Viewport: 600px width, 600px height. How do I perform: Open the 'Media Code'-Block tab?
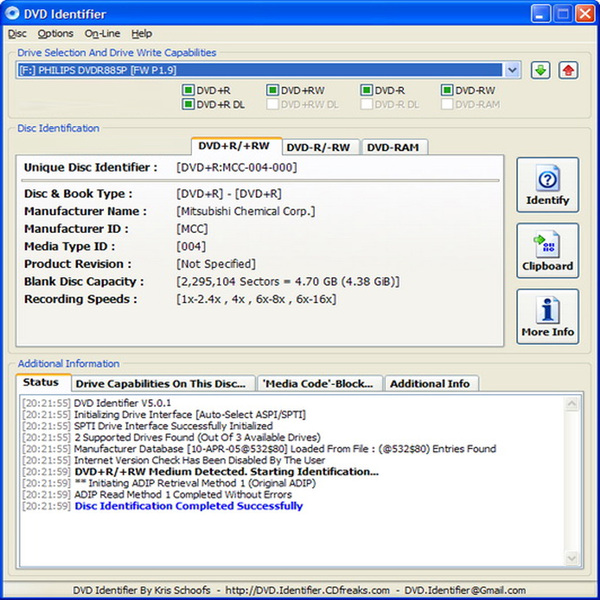(x=320, y=383)
